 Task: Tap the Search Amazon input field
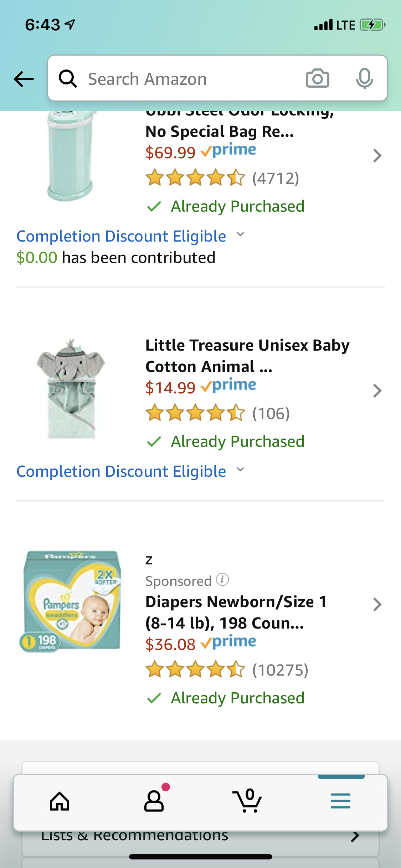(x=185, y=79)
